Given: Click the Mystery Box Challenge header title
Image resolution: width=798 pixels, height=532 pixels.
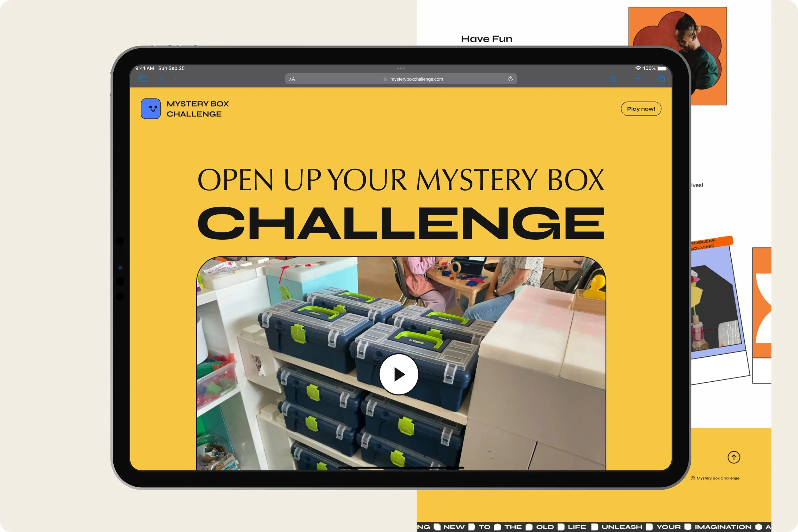Looking at the screenshot, I should (198, 109).
